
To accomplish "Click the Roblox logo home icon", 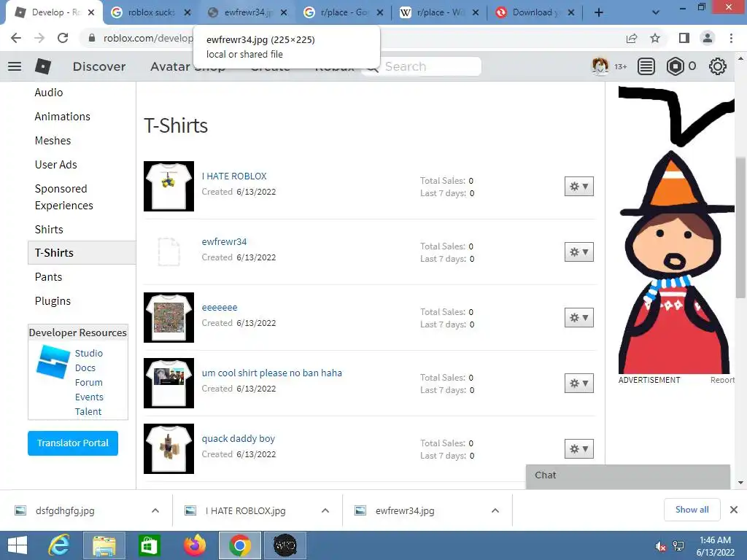I will (x=43, y=66).
